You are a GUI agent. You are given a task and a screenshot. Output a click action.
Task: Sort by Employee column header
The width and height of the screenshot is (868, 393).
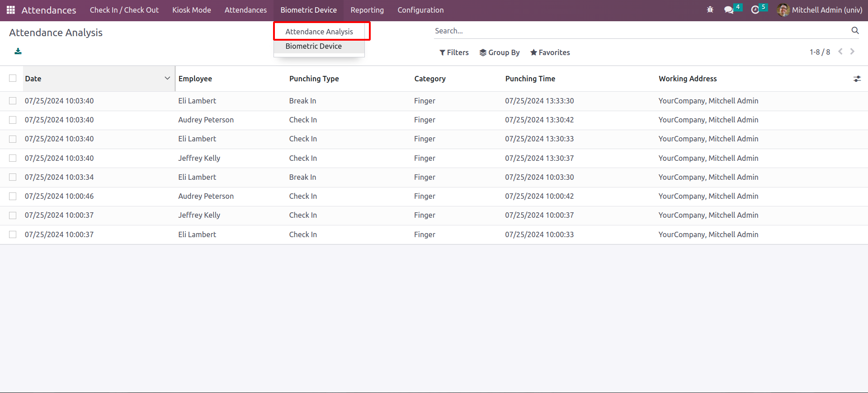click(195, 79)
